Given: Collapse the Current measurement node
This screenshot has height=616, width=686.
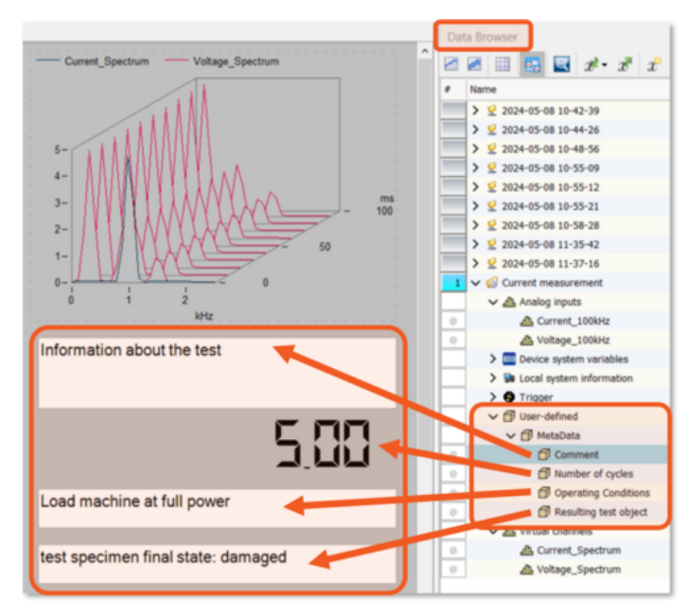Looking at the screenshot, I should tap(476, 283).
